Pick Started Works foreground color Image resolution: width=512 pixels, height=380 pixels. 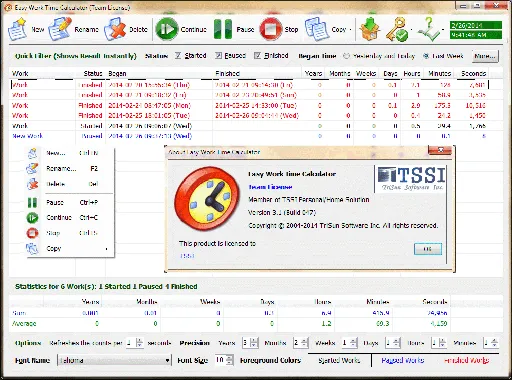click(x=339, y=360)
